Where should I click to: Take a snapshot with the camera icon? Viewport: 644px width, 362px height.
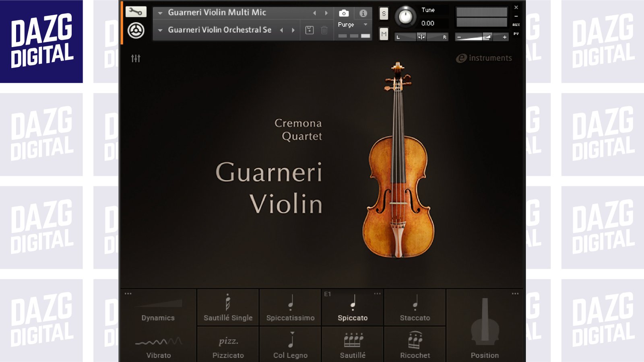tap(344, 13)
